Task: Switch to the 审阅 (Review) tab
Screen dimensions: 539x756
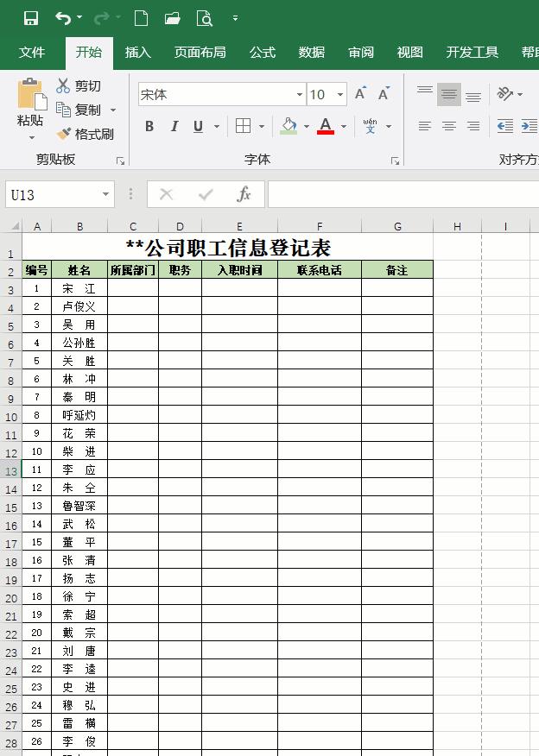Action: click(x=361, y=52)
